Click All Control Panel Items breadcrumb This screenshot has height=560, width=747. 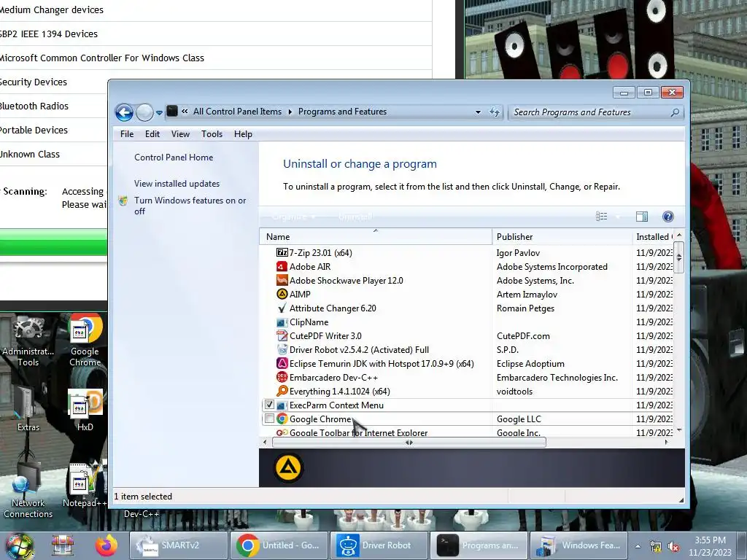pyautogui.click(x=237, y=112)
